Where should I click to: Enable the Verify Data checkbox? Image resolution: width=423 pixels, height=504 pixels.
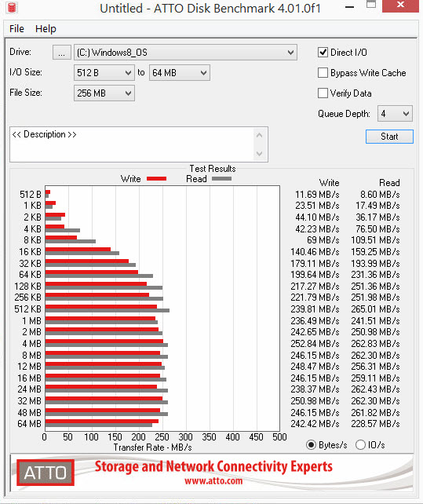coord(323,93)
